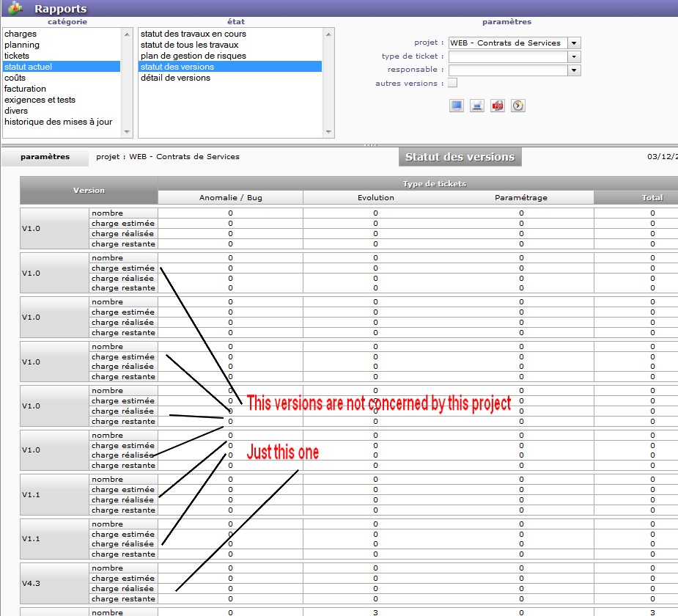
Task: Click the 'paramètres' button above the table
Action: 45,157
